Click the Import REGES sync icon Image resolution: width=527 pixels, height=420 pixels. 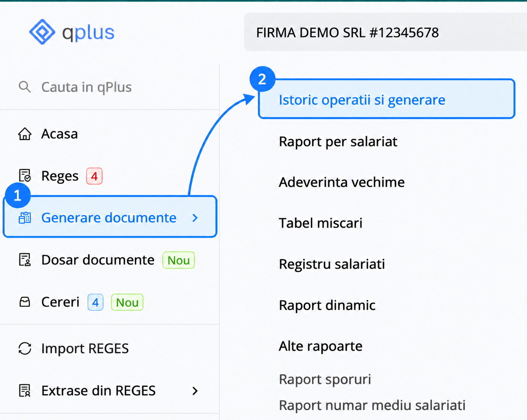pos(25,348)
